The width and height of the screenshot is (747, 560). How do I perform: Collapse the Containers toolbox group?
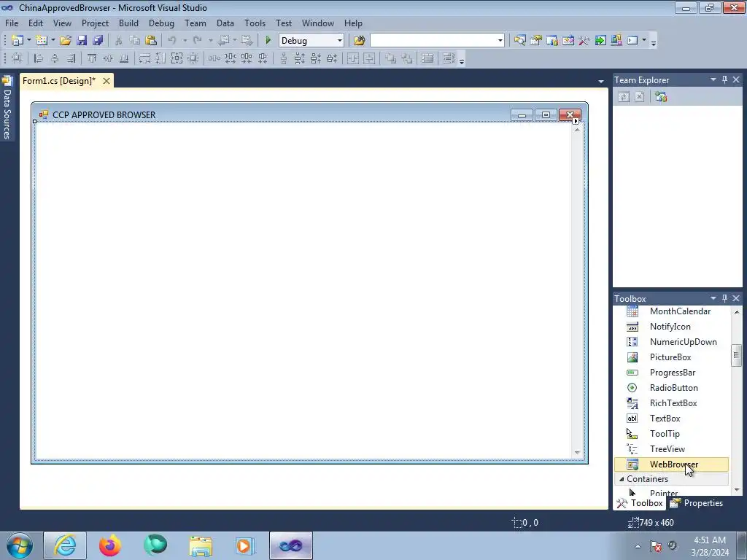coord(622,479)
